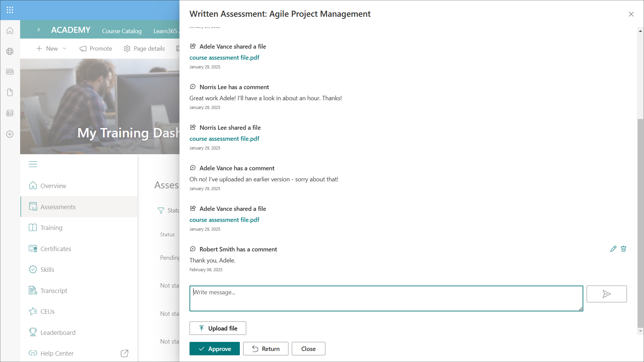The width and height of the screenshot is (644, 362).
Task: Click the Return button
Action: [x=266, y=349]
